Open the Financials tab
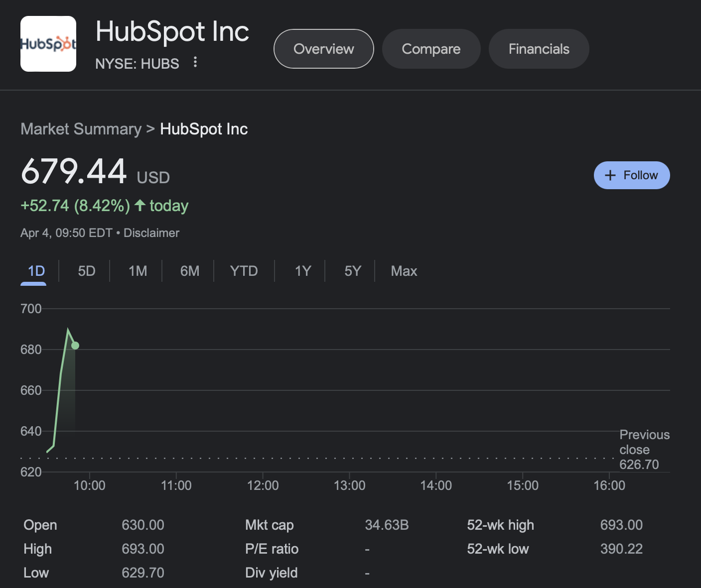Screen dimensions: 701x588 [x=539, y=49]
